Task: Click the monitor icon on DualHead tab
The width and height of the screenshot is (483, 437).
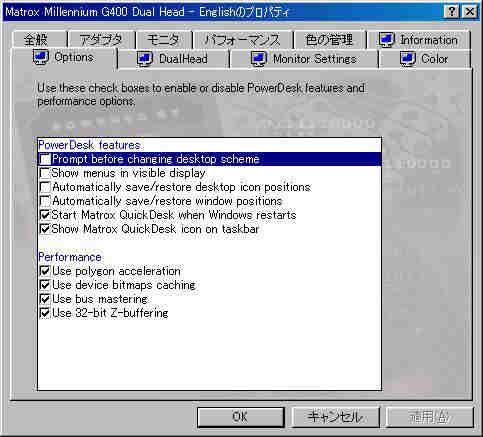Action: point(145,59)
